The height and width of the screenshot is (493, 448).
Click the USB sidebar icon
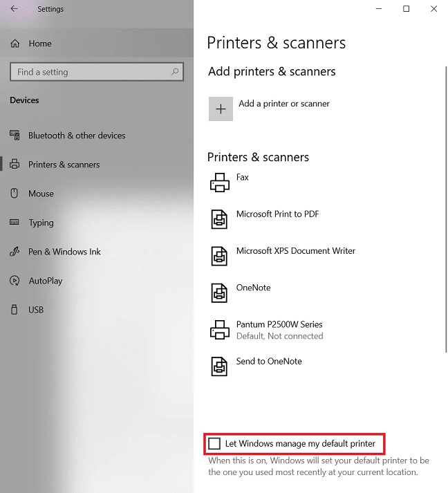pyautogui.click(x=14, y=309)
